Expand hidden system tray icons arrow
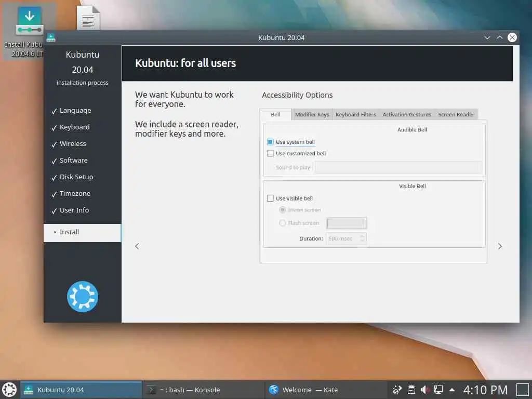The height and width of the screenshot is (399, 532). 452,390
